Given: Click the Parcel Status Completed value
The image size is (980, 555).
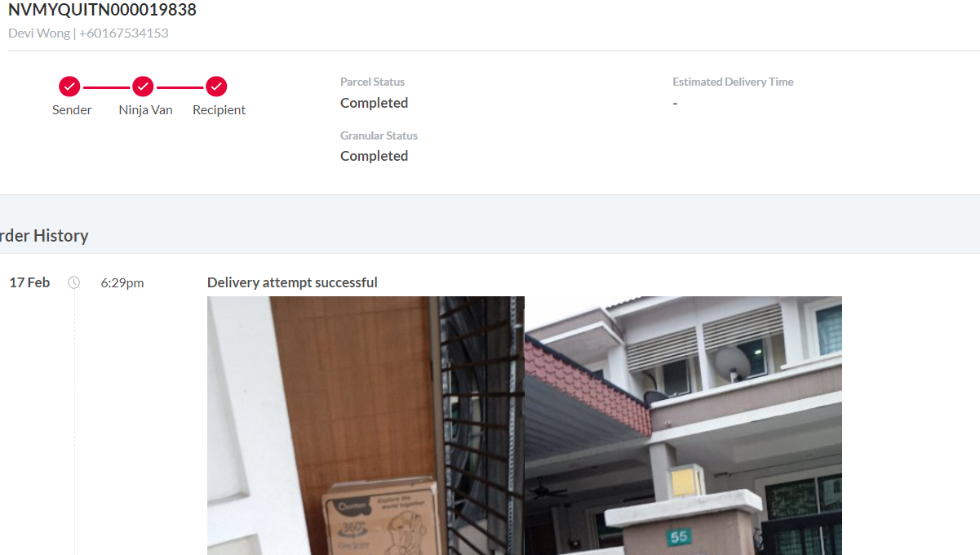Looking at the screenshot, I should (374, 103).
